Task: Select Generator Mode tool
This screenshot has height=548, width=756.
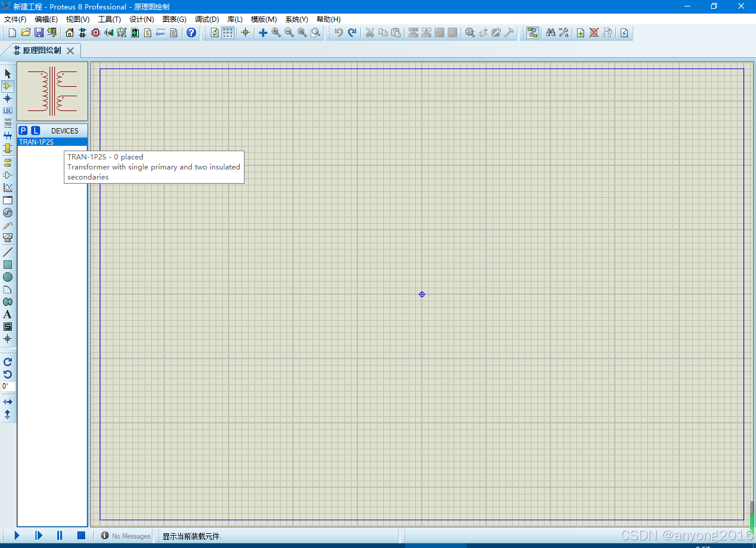Action: [x=8, y=213]
